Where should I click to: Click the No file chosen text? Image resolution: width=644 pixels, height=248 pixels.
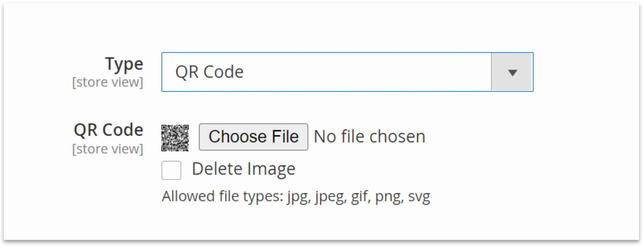369,136
